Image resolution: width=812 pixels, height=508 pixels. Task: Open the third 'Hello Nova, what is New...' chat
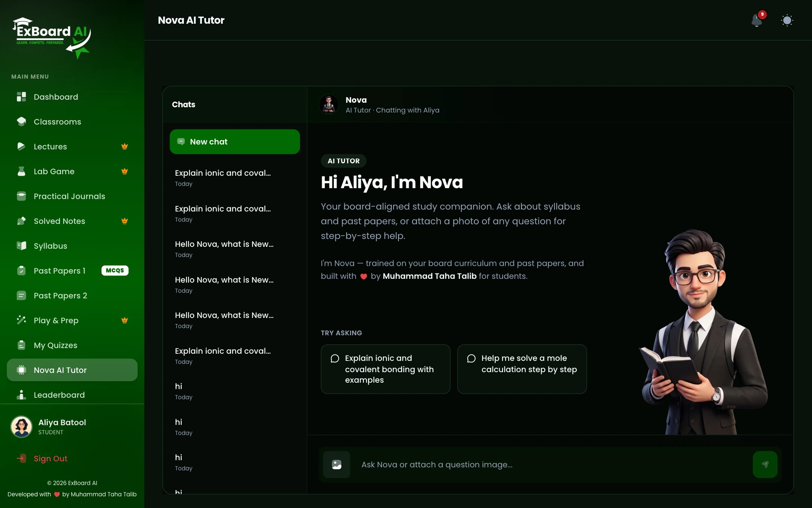235,320
